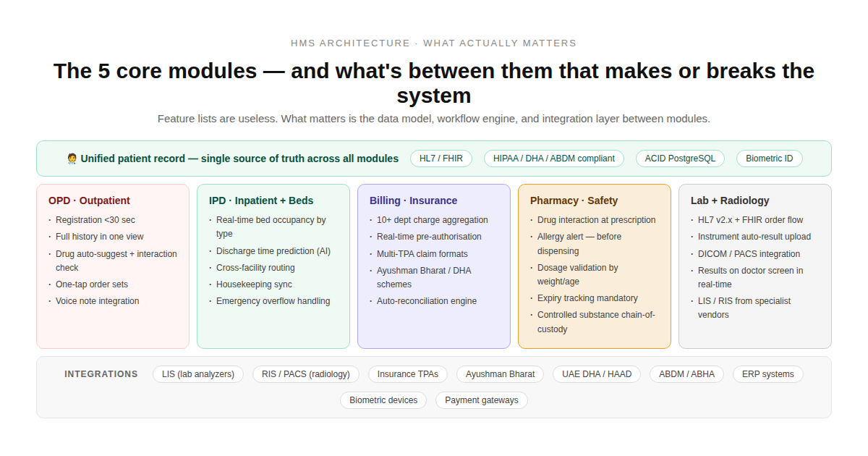Click 'DICOM / PACS integration' bullet
The width and height of the screenshot is (868, 456).
749,254
